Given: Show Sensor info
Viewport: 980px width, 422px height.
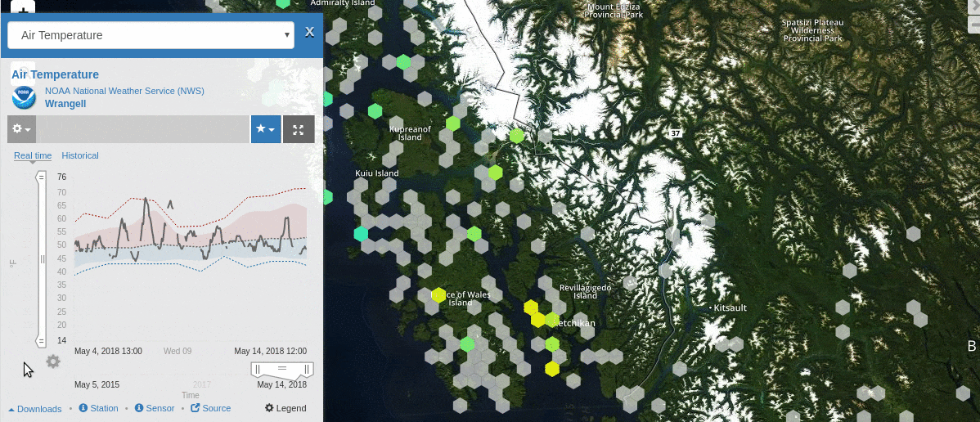Looking at the screenshot, I should coord(155,408).
